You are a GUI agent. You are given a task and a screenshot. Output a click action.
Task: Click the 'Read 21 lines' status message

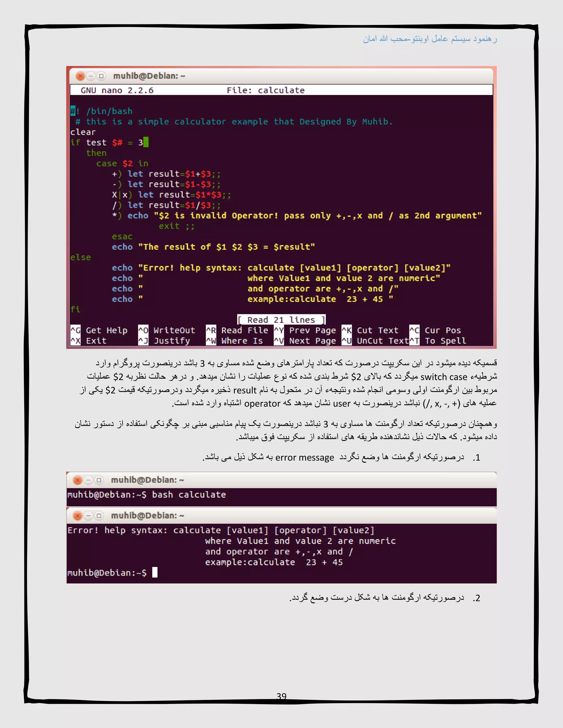coord(281,320)
